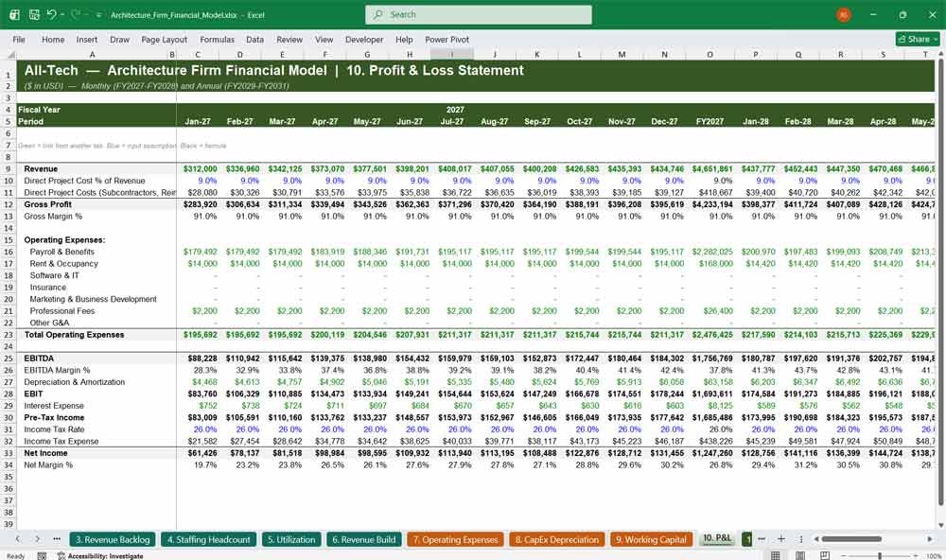The width and height of the screenshot is (946, 560).
Task: Open the Data ribbon tab
Action: (x=254, y=39)
